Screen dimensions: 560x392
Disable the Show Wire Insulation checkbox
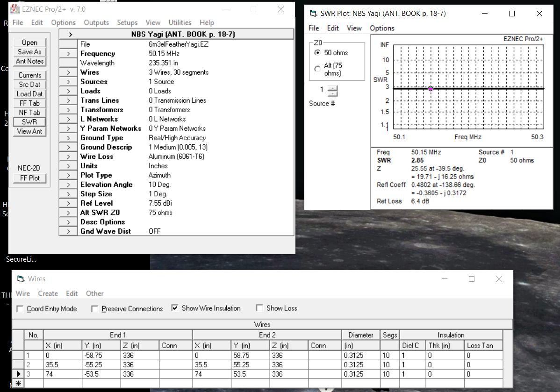(x=175, y=308)
